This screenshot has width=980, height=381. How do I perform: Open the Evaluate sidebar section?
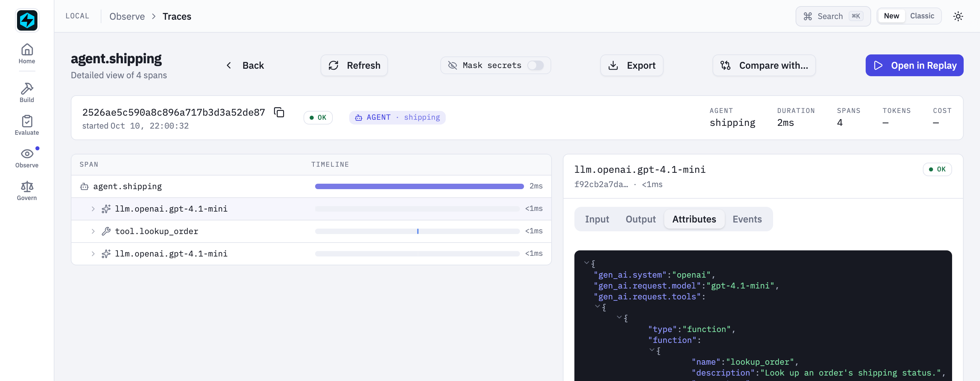click(x=27, y=125)
